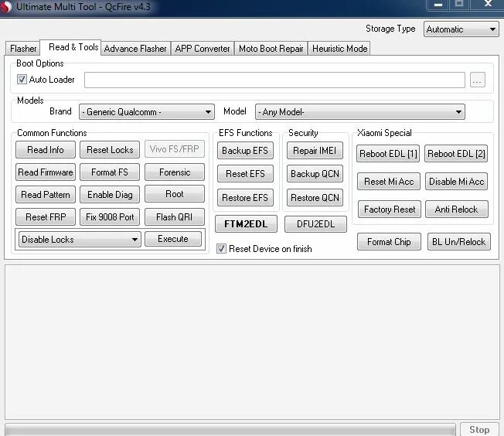Image resolution: width=504 pixels, height=436 pixels.
Task: Switch to Heuristic Mode tab
Action: [x=339, y=49]
